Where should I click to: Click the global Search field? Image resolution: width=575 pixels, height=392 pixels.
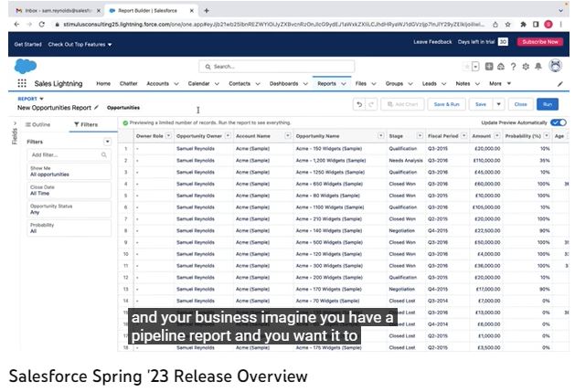276,67
